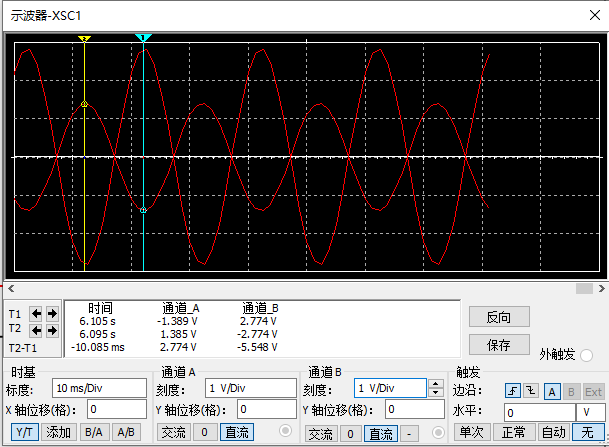Decrease Channel B scale with down stepper
This screenshot has height=447, width=609.
pos(435,393)
